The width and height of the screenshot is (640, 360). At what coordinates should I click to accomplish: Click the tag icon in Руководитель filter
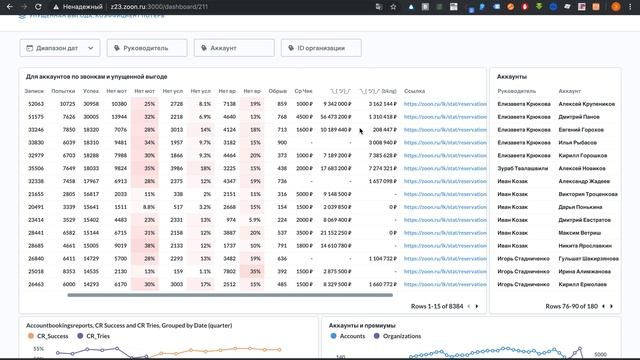click(117, 48)
